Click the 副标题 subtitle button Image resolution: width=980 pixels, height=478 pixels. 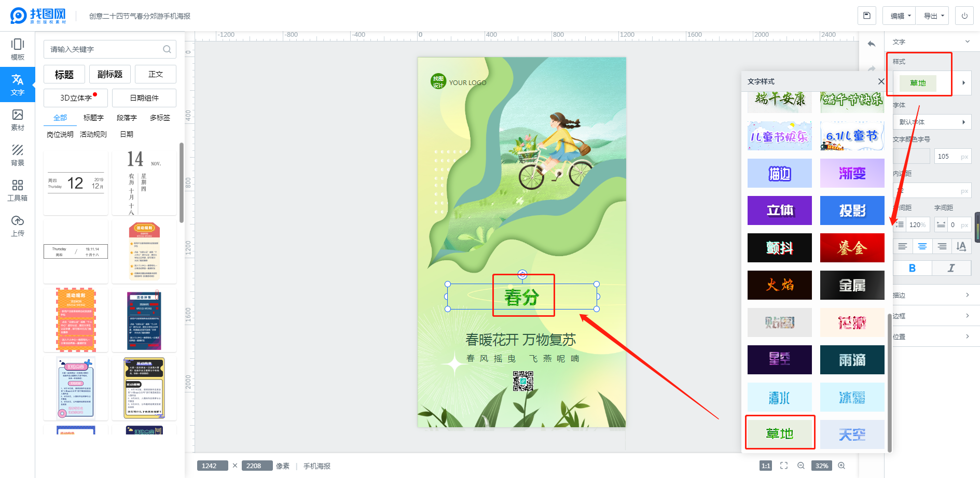click(x=110, y=74)
